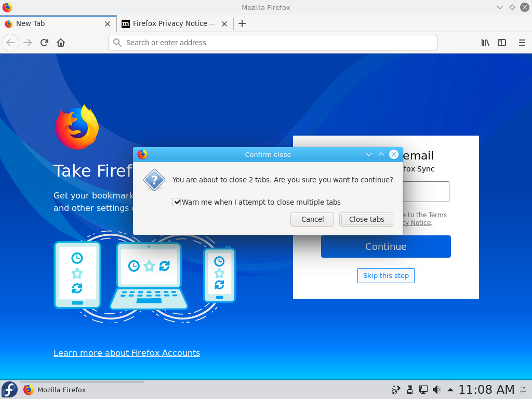Reload the current page
532x399 pixels.
click(44, 43)
